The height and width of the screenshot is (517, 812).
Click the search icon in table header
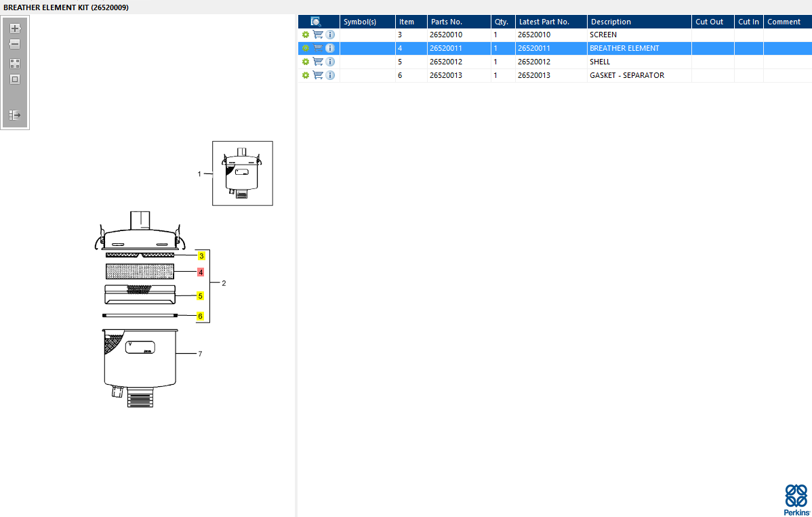click(316, 22)
